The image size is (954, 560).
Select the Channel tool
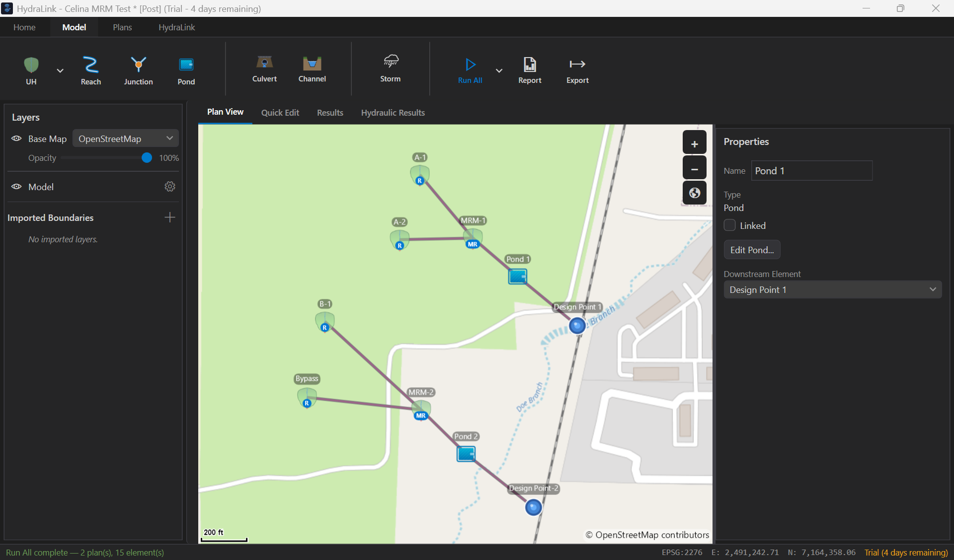312,70
